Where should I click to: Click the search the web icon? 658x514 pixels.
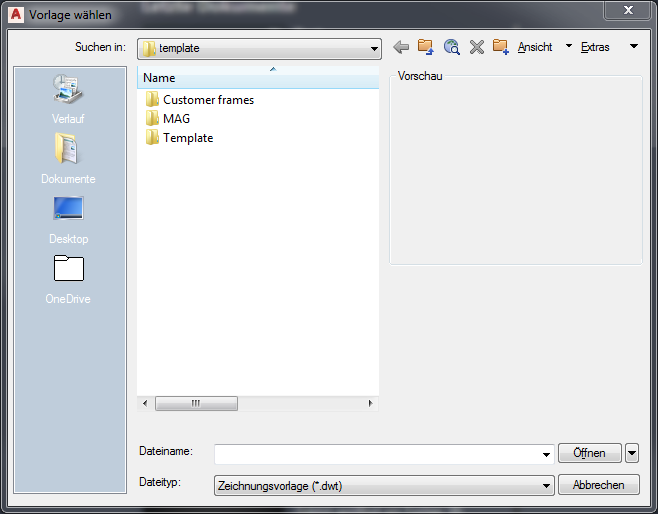point(451,47)
